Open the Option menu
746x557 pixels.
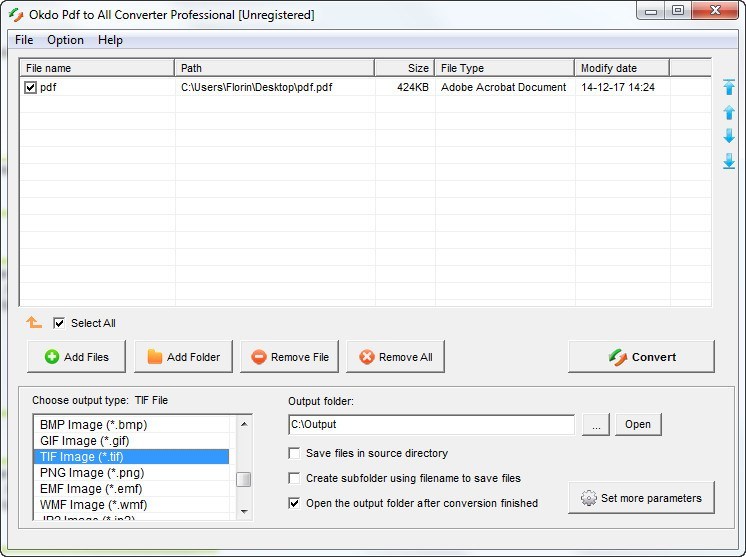point(65,40)
